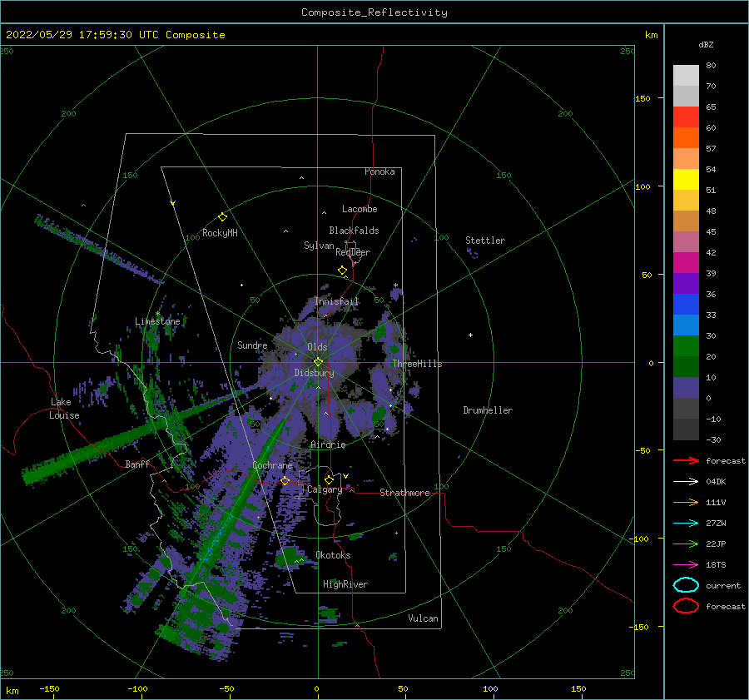Select the slate purple 10–0 dBZ swatch
Screen dimensions: 749x700
coord(686,388)
